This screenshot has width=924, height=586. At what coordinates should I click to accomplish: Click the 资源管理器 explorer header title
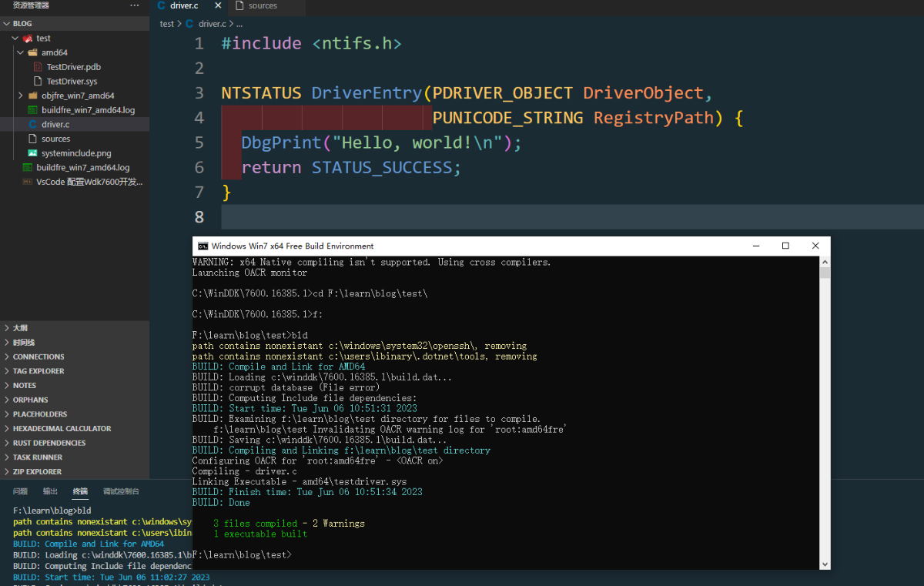[x=31, y=5]
